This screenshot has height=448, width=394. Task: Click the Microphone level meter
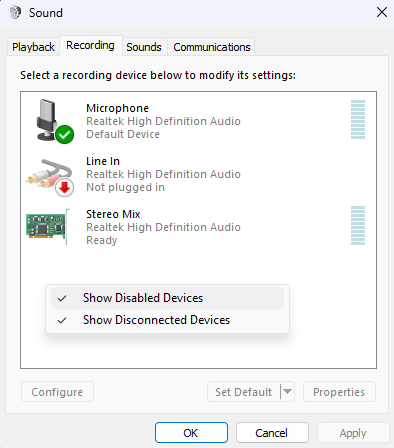tap(358, 119)
